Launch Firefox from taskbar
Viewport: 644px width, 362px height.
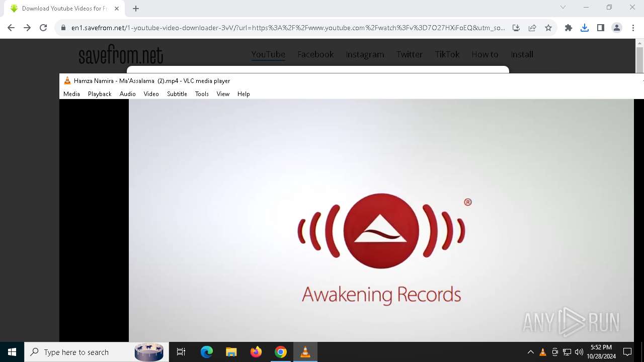click(x=256, y=352)
